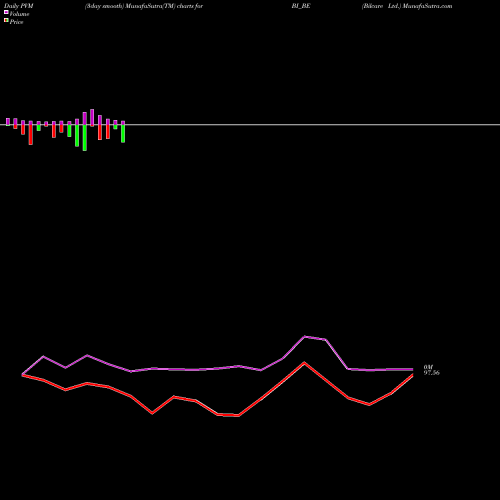Click the Price legend color marker
The width and height of the screenshot is (500, 500).
[x=6, y=20]
